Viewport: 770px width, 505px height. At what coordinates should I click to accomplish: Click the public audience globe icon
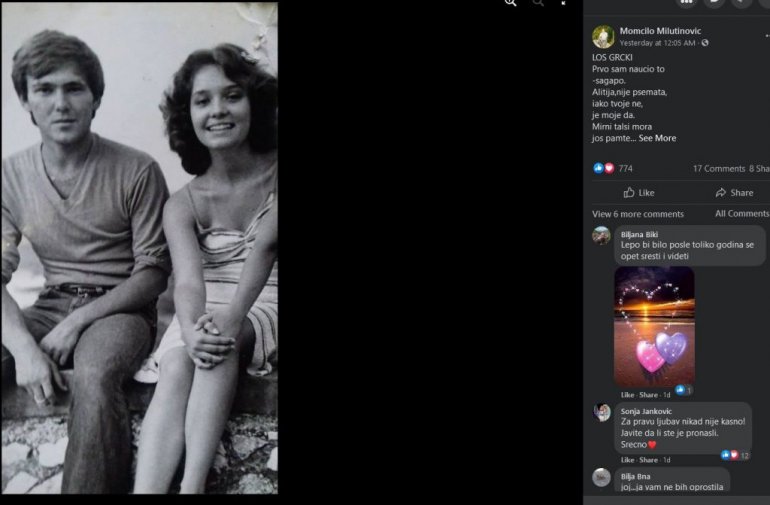click(705, 44)
